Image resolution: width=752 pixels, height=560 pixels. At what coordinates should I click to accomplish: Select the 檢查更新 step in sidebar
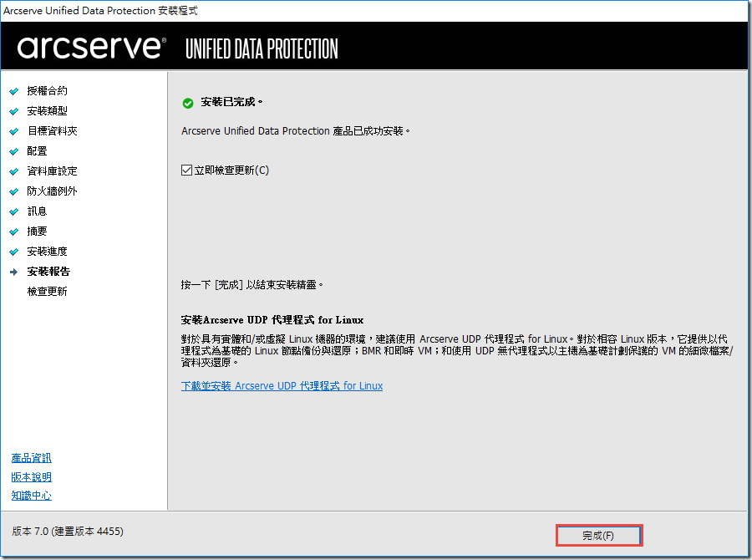click(48, 292)
